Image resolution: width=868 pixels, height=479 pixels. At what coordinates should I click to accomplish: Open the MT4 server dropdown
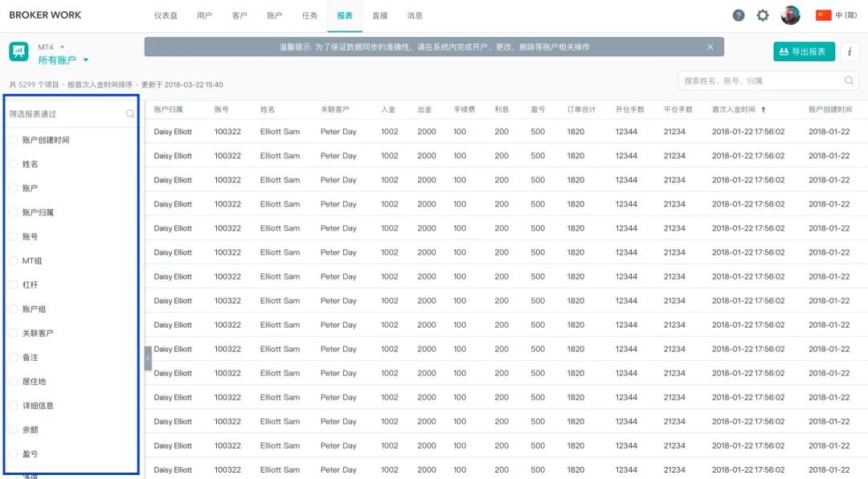click(51, 47)
